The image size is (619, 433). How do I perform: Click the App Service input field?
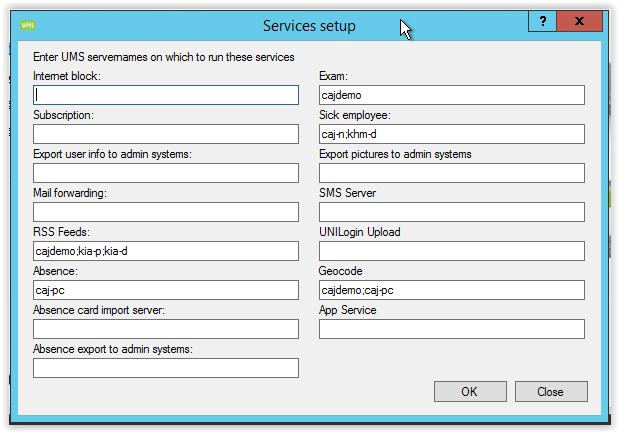click(x=451, y=329)
